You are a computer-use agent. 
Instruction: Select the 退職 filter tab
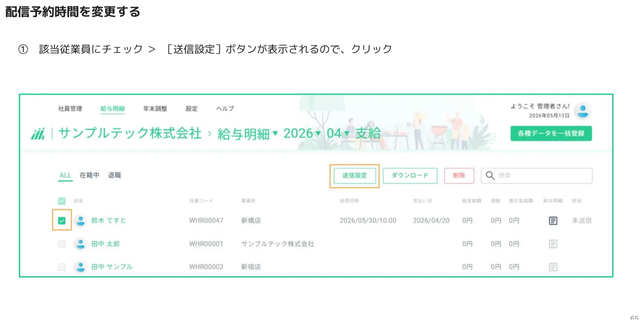coord(114,175)
